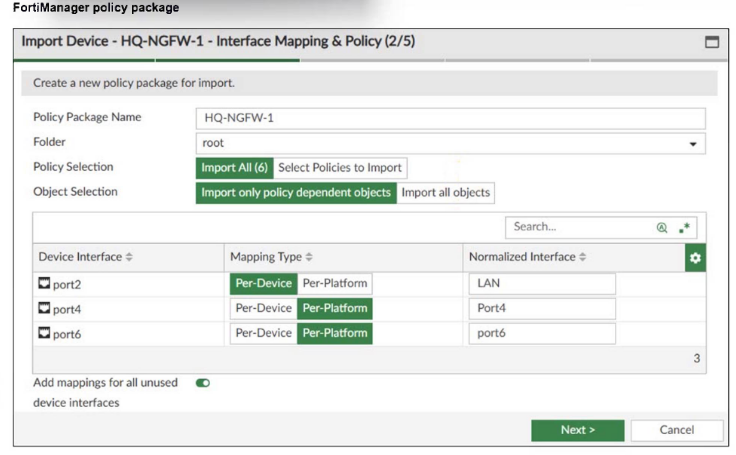Click the Policy Package Name field

pos(450,118)
